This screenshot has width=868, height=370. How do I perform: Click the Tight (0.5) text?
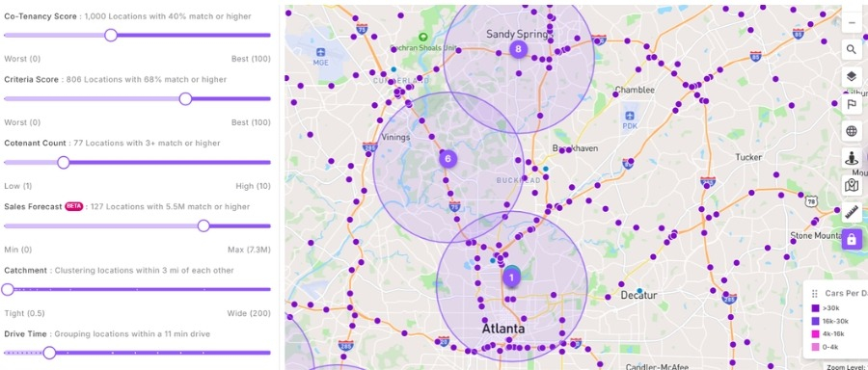[x=24, y=313]
